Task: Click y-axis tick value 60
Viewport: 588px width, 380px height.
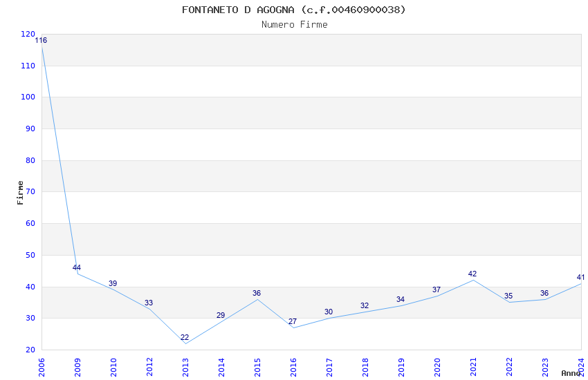Action: [30, 223]
